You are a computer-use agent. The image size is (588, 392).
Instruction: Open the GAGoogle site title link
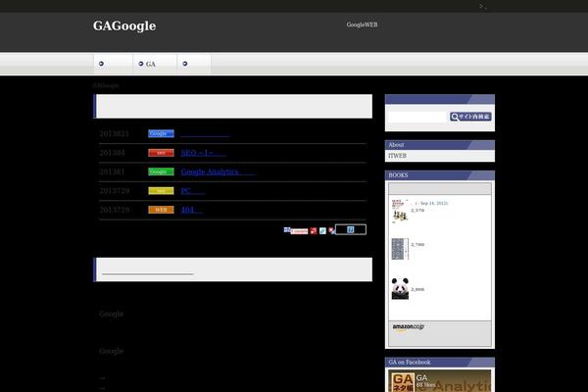coord(124,25)
